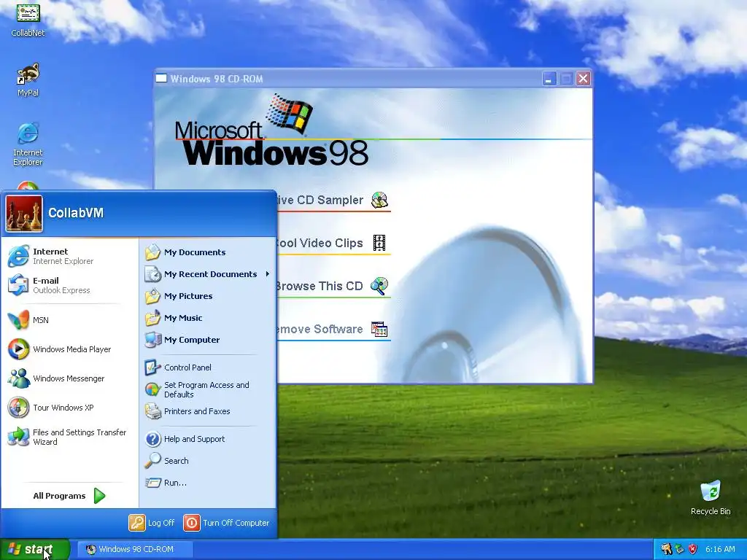The width and height of the screenshot is (747, 560).
Task: Click the Remove Software icon
Action: click(379, 329)
